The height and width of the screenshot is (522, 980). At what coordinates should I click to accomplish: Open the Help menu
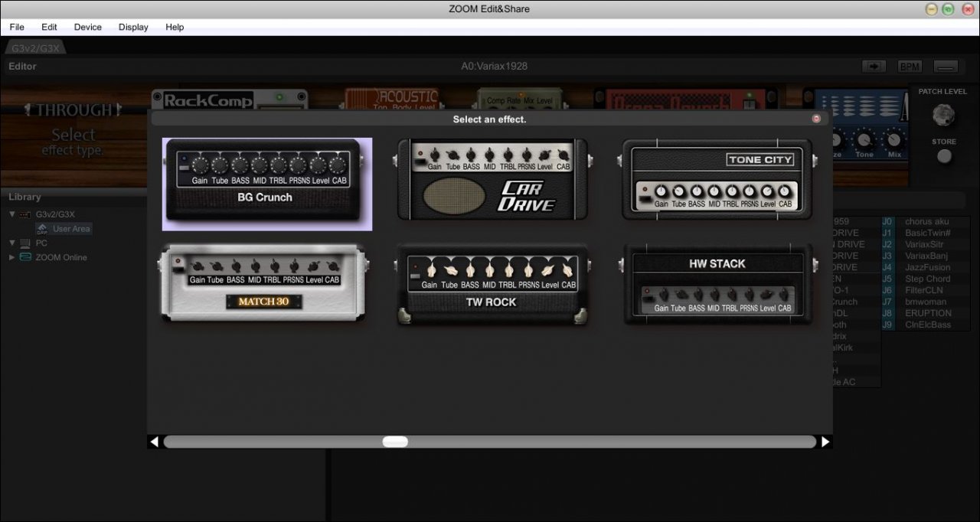coord(175,27)
